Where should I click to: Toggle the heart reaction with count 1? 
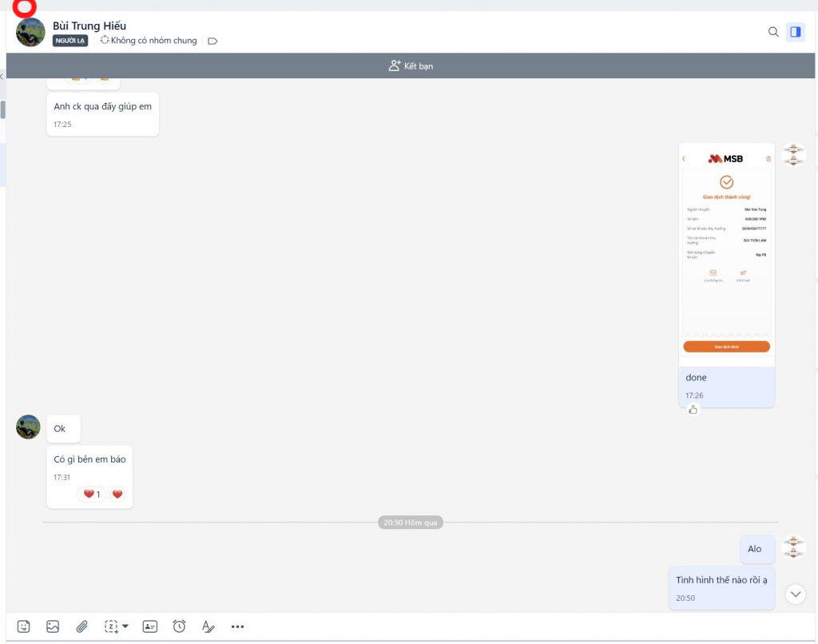[92, 494]
